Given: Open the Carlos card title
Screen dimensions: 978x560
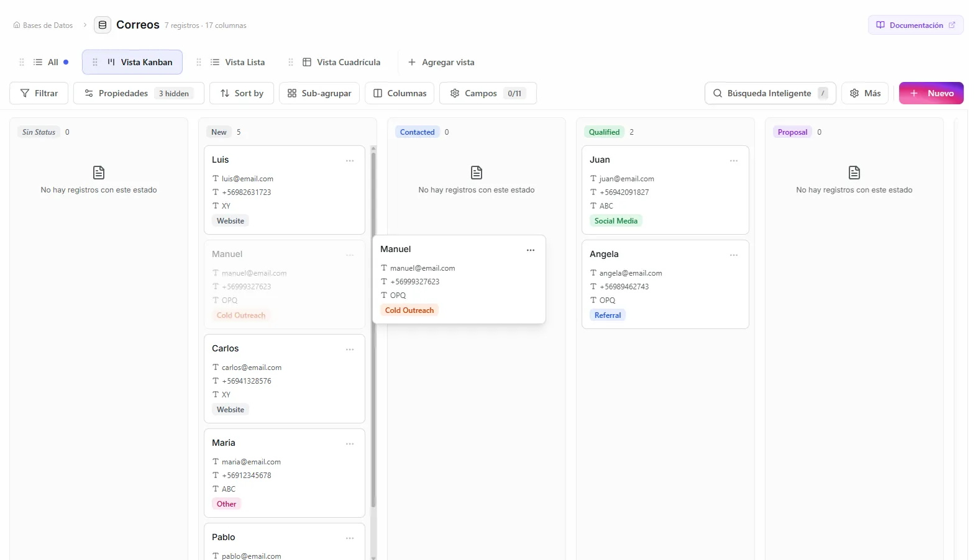Looking at the screenshot, I should point(226,348).
